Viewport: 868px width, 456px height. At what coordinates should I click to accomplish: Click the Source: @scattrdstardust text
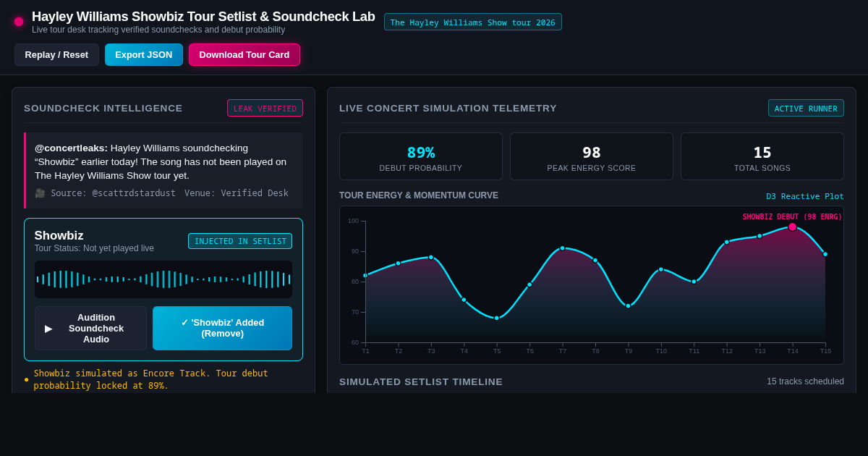113,193
